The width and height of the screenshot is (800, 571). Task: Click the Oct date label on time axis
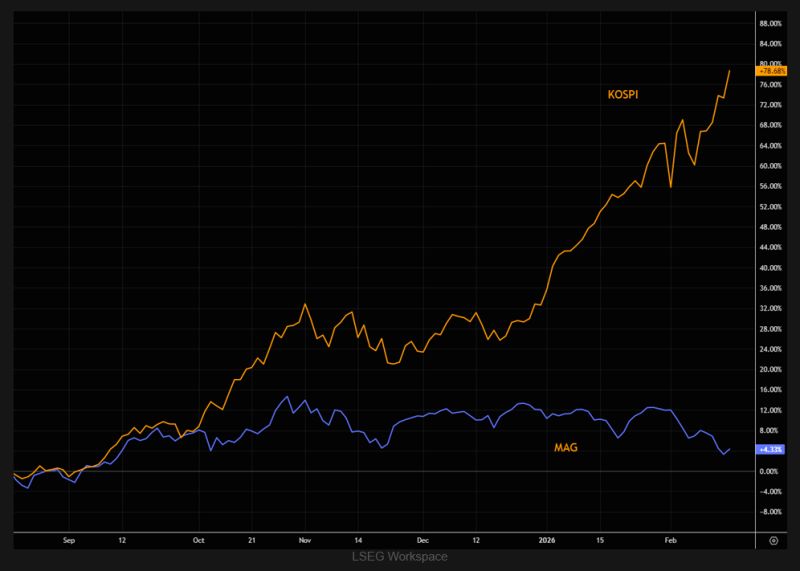coord(198,540)
